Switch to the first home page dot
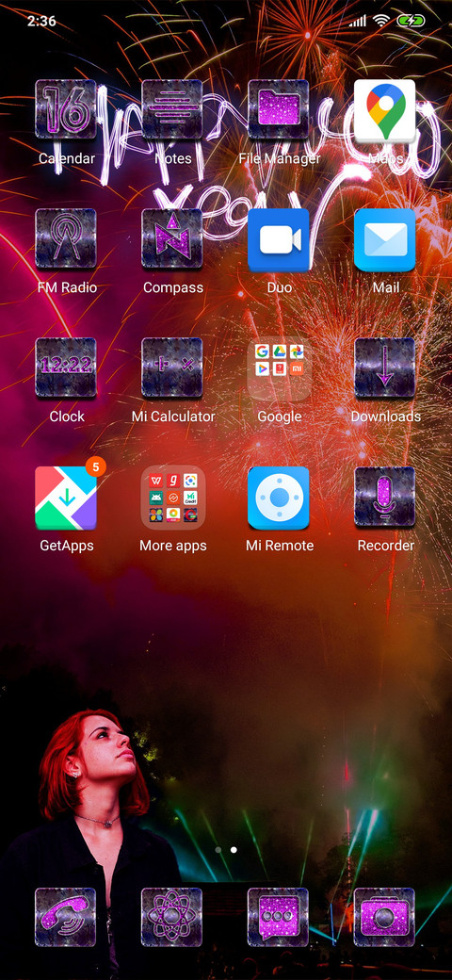 [x=218, y=850]
